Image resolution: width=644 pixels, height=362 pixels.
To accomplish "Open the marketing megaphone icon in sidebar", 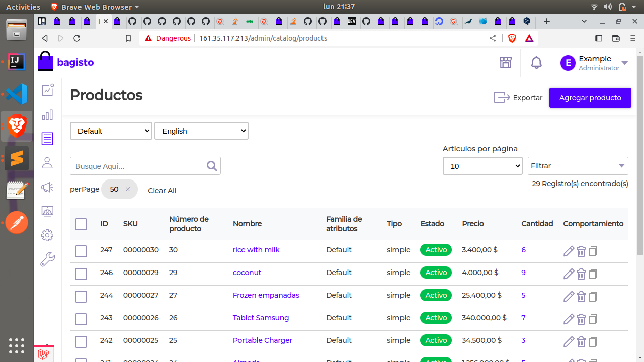I will point(47,187).
